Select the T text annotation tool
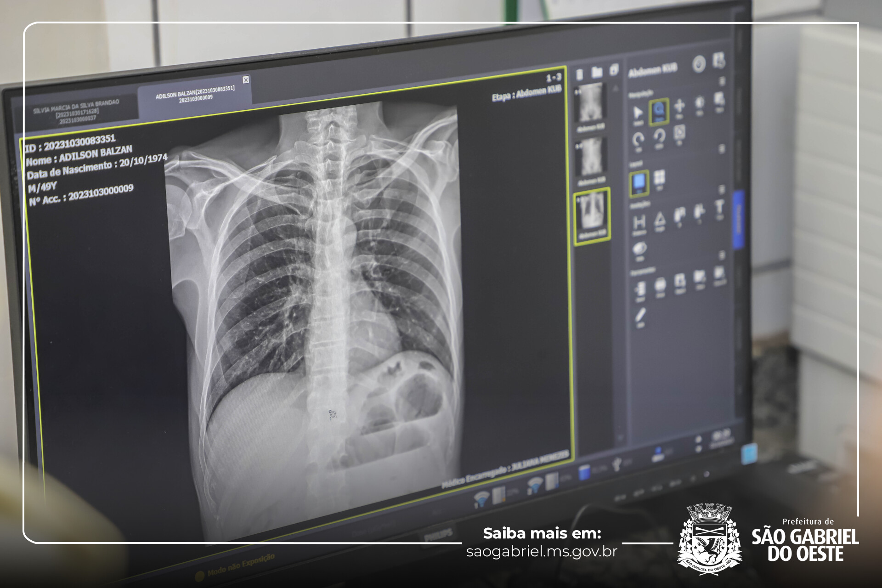This screenshot has height=588, width=882. point(719,209)
